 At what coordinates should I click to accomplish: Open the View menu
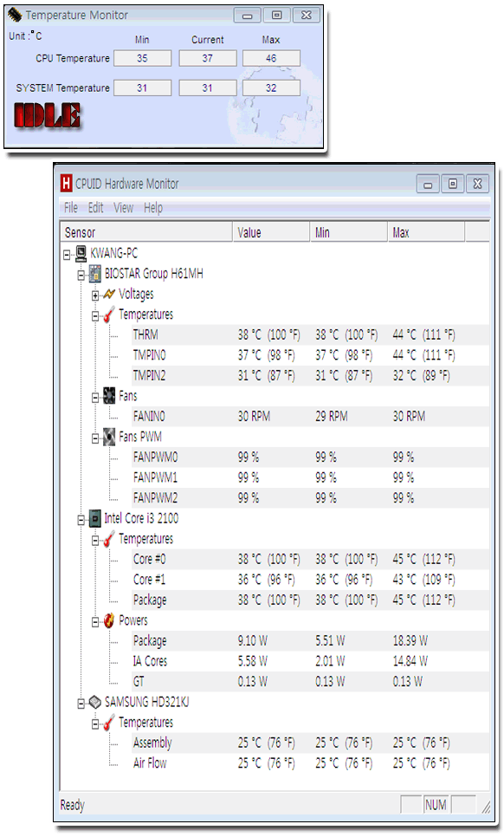coord(123,208)
